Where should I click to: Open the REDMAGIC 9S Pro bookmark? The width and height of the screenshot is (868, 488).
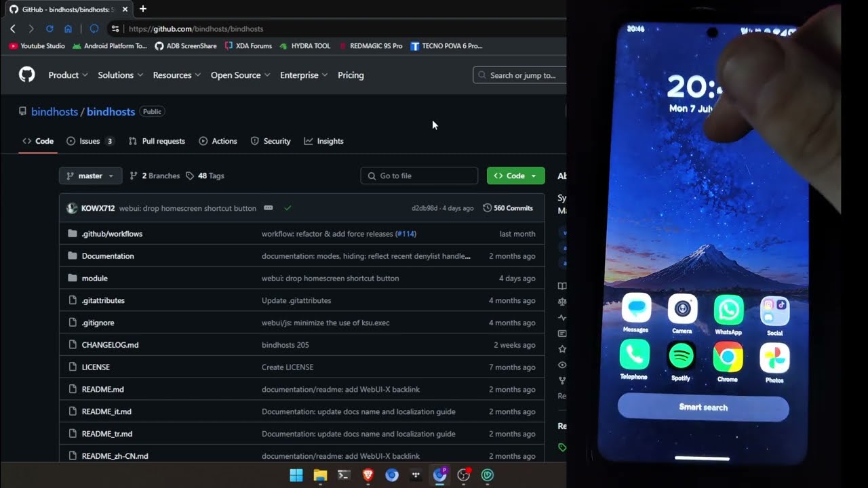pyautogui.click(x=370, y=46)
